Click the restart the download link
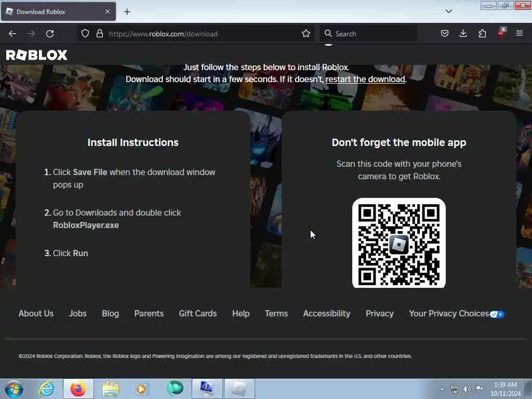532x399 pixels. click(365, 79)
